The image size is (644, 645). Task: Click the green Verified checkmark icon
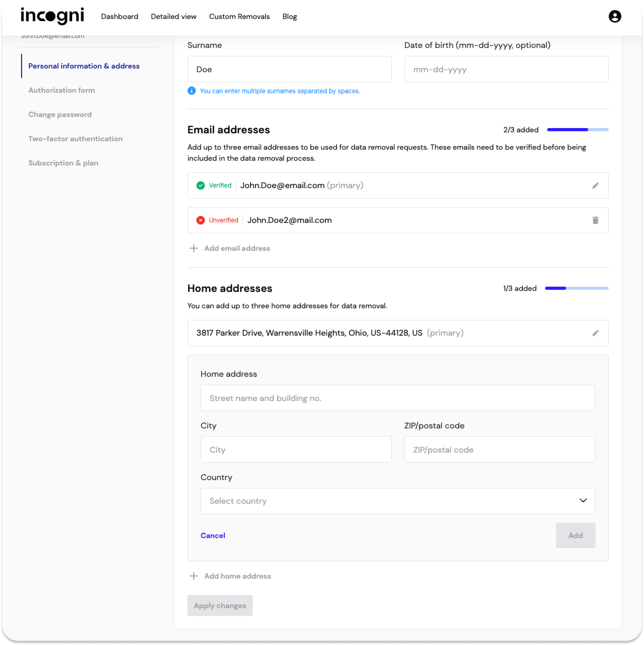[201, 185]
